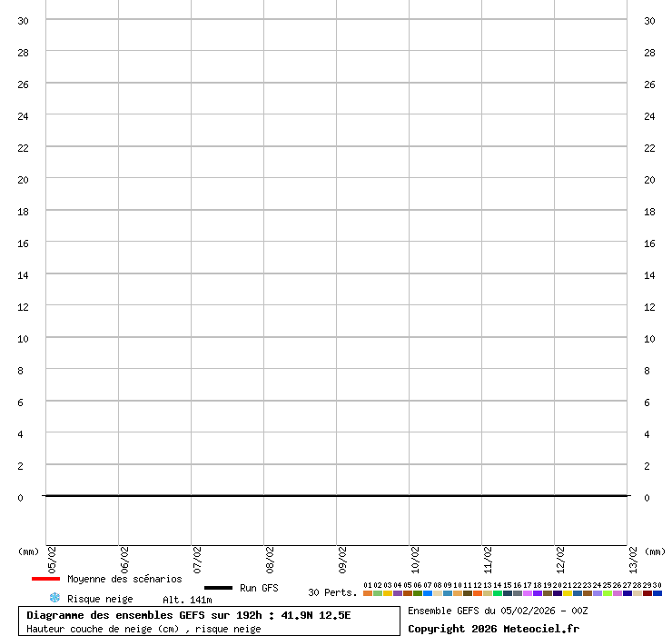This screenshot has width=672, height=636.
Task: Open the Copyright 2026 Meteociel.fr link
Action: 493,629
